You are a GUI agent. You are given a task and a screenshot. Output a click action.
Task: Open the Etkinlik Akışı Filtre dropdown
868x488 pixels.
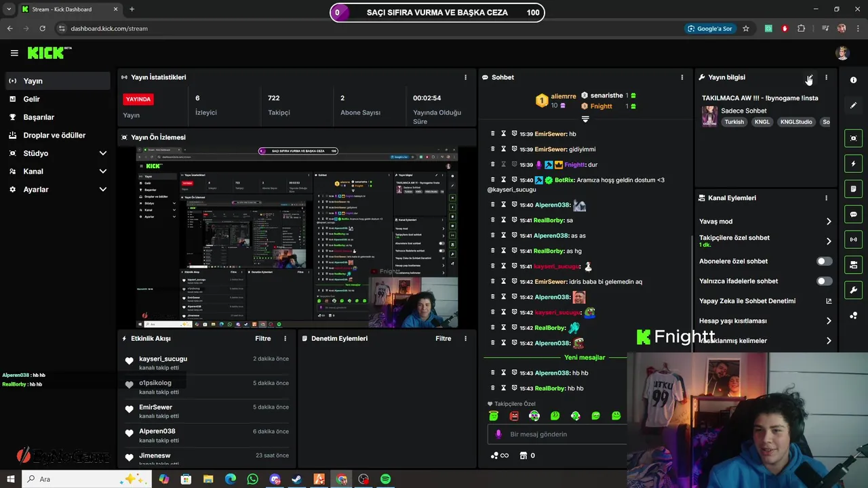click(262, 338)
